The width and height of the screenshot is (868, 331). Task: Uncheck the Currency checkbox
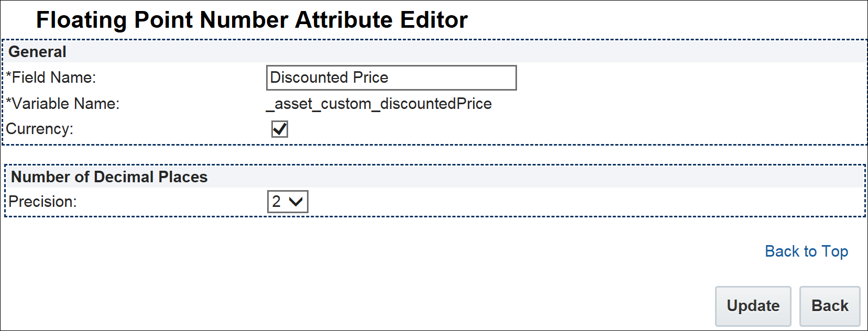pyautogui.click(x=280, y=129)
